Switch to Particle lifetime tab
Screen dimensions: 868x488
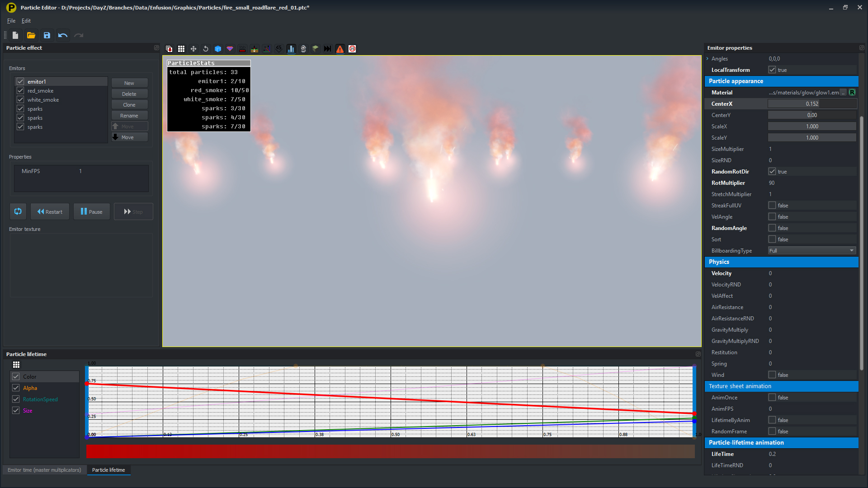coord(108,469)
